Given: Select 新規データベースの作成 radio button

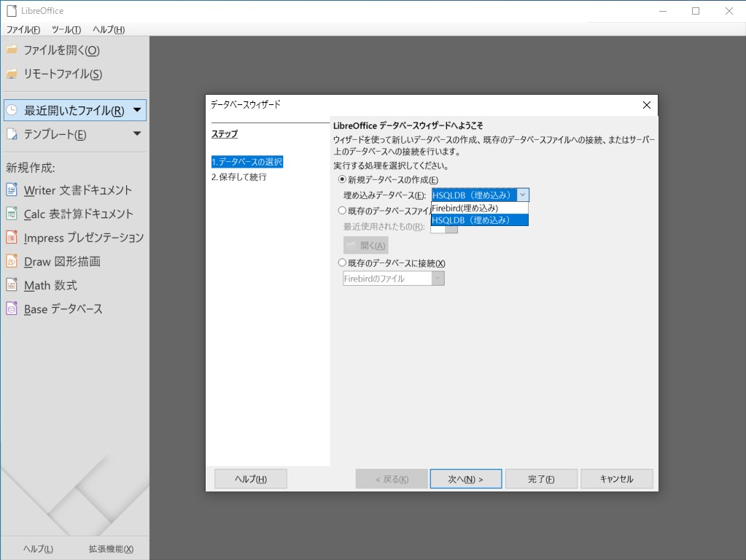Looking at the screenshot, I should 342,179.
